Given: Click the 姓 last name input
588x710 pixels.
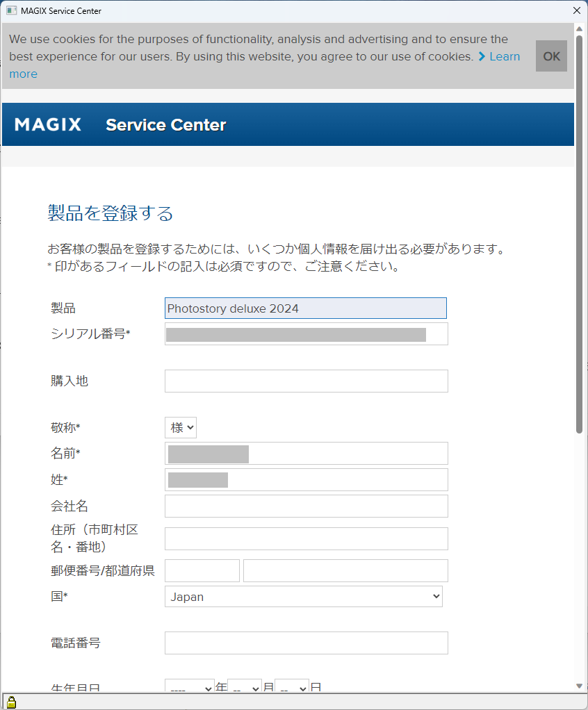Looking at the screenshot, I should coord(307,480).
